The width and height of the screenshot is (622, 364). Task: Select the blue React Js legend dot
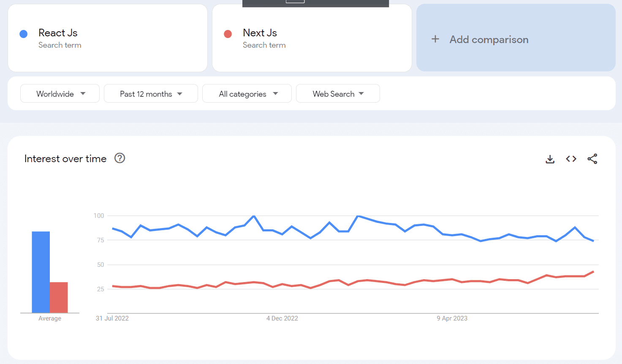[23, 33]
